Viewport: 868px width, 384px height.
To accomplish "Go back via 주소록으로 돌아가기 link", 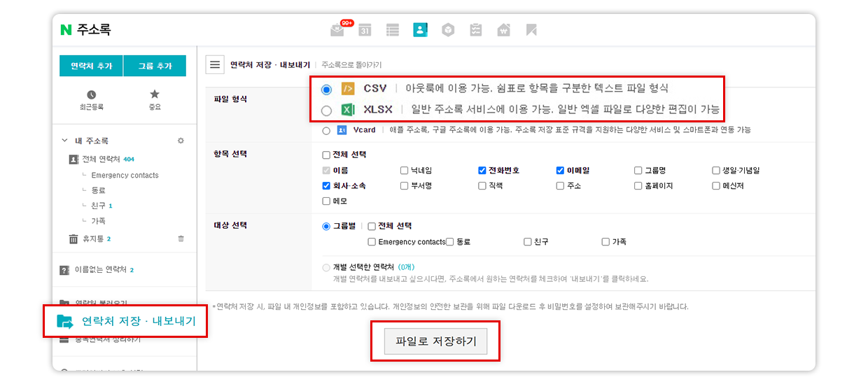I will [351, 65].
